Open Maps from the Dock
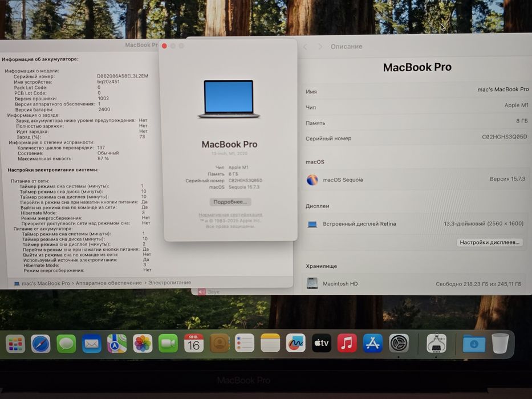This screenshot has width=532, height=399. (117, 343)
